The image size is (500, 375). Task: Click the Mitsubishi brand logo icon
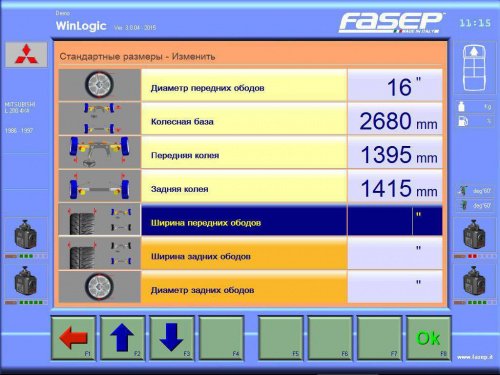26,54
